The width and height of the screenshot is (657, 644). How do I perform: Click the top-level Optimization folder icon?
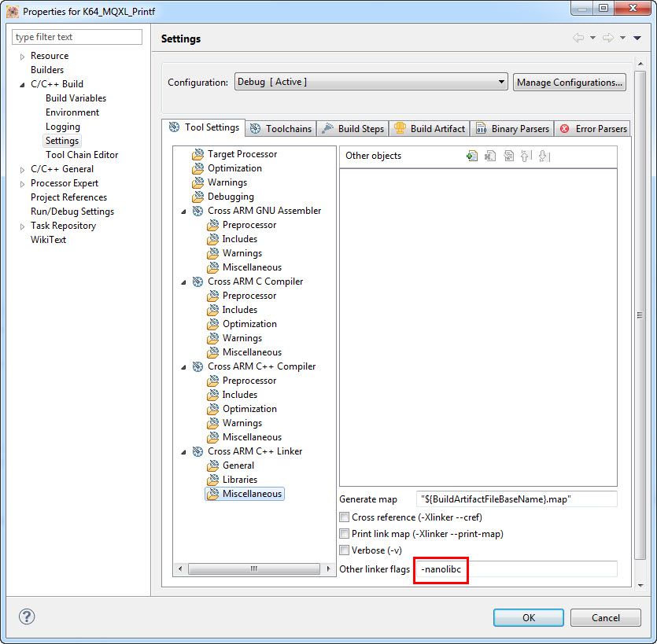(197, 168)
